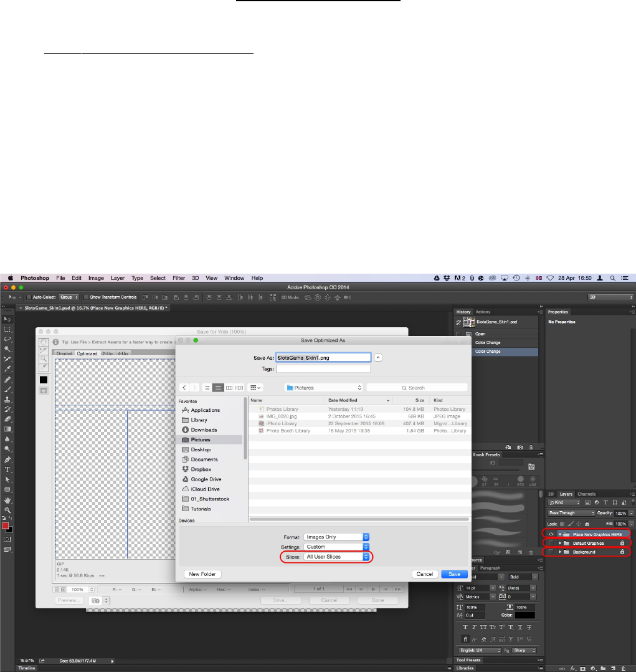The height and width of the screenshot is (672, 636).
Task: Filter layers by type layers icon
Action: point(605,502)
